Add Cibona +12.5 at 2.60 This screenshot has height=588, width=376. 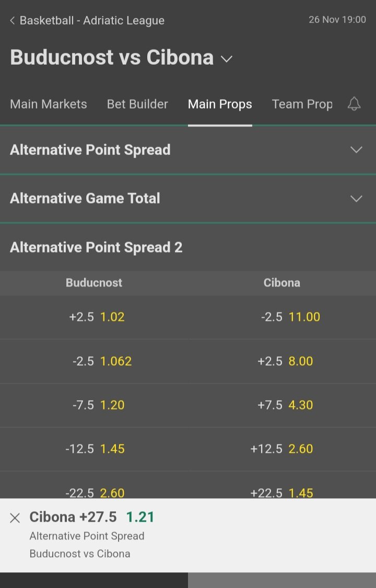282,449
